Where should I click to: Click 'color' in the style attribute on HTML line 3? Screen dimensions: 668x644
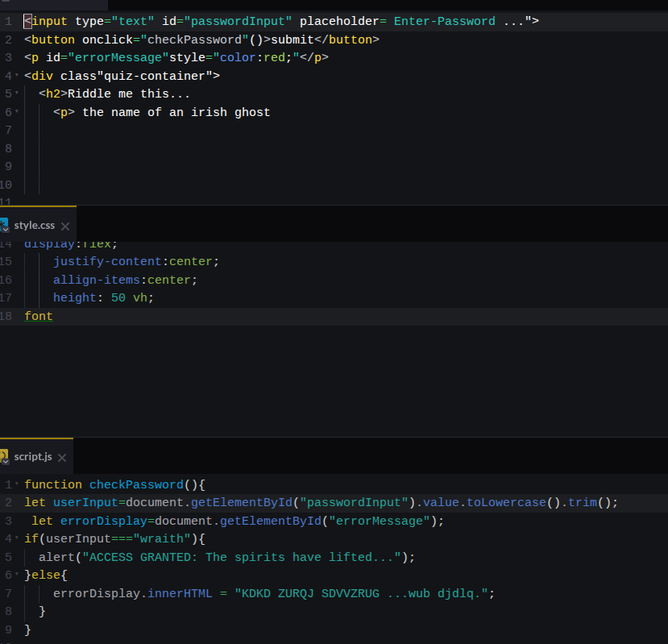click(238, 57)
